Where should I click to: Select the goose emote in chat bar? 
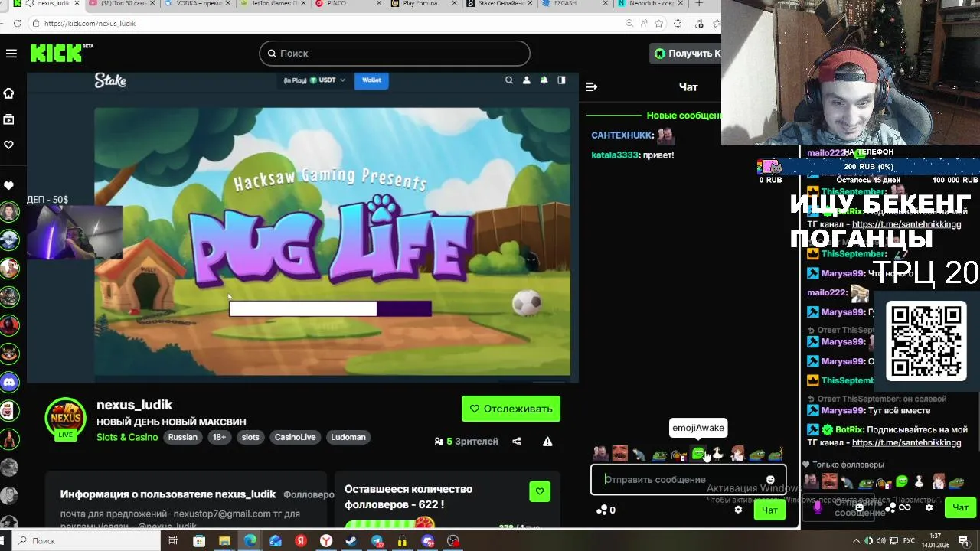(717, 454)
